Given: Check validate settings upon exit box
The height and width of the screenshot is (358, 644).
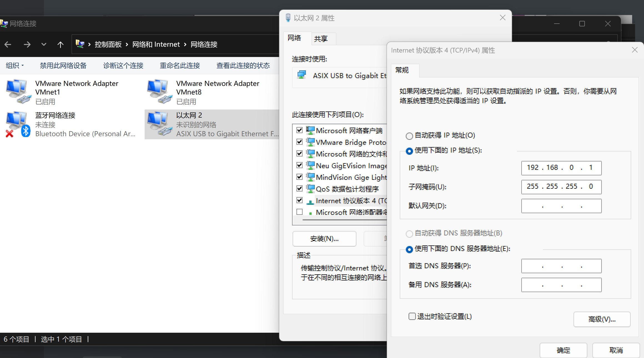Looking at the screenshot, I should coord(412,316).
